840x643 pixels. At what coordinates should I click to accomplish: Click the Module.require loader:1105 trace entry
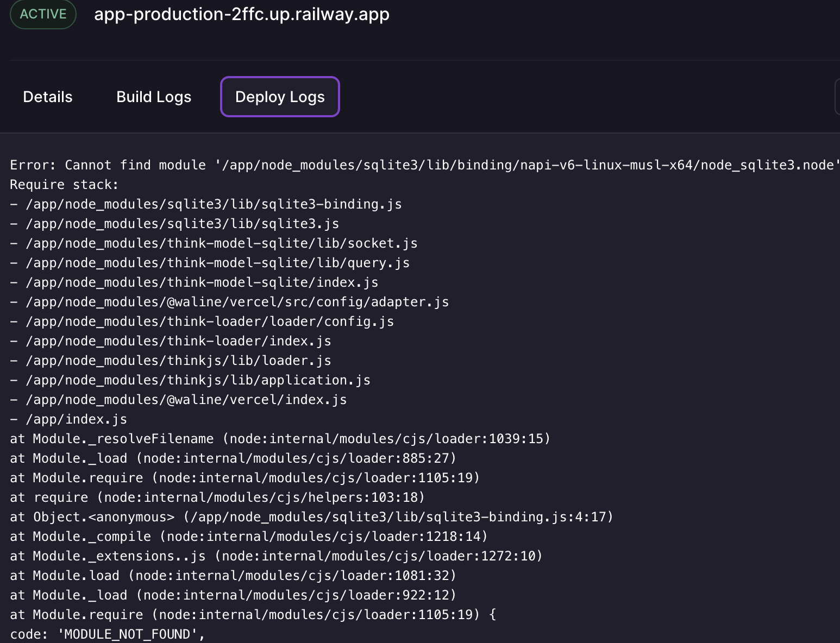pos(245,477)
